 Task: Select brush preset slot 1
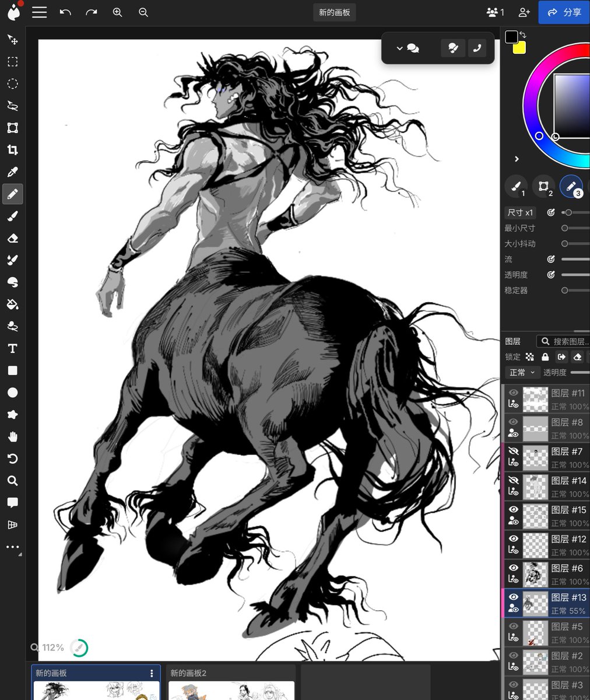point(516,187)
